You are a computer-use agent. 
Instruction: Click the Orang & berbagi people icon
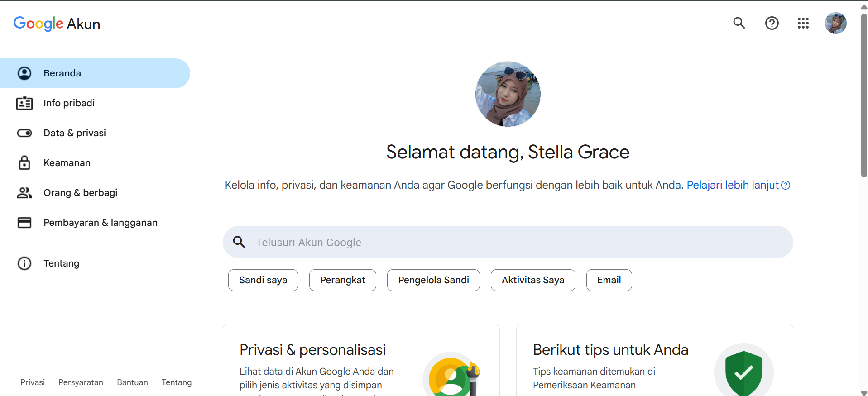tap(24, 193)
